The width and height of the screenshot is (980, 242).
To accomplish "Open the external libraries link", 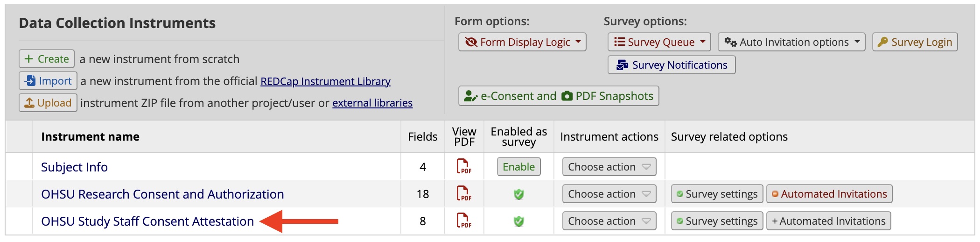I will click(372, 103).
